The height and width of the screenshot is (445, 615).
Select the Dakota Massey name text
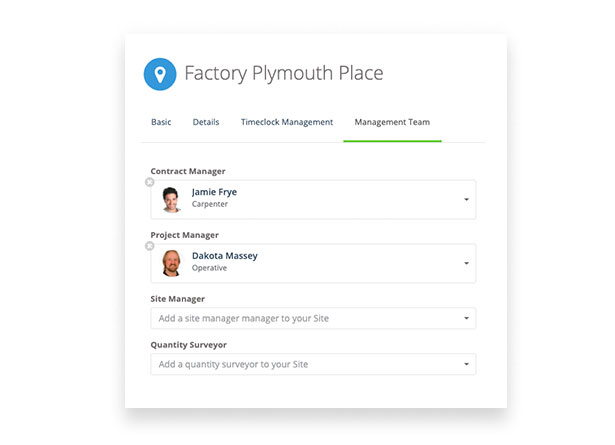tap(224, 256)
